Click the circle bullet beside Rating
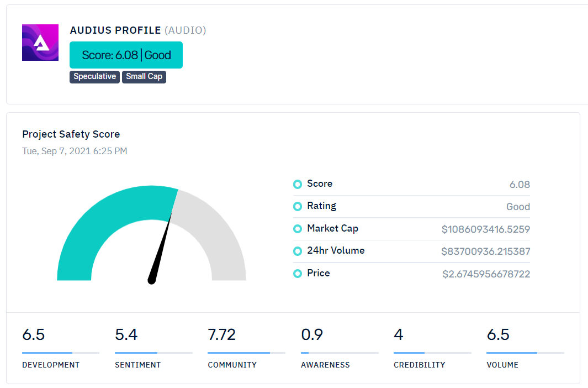Viewport: 588px width, 388px height. [298, 206]
